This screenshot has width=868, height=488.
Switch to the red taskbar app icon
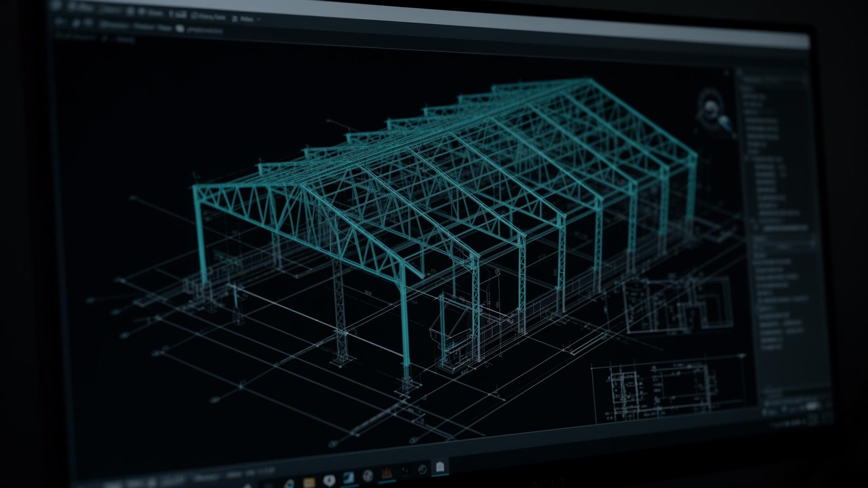(x=387, y=474)
